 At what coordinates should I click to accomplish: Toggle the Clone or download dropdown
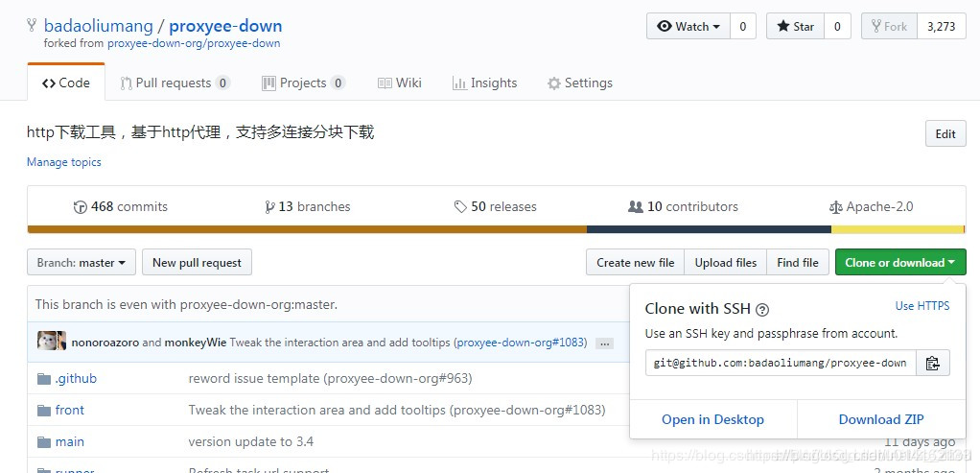point(900,263)
